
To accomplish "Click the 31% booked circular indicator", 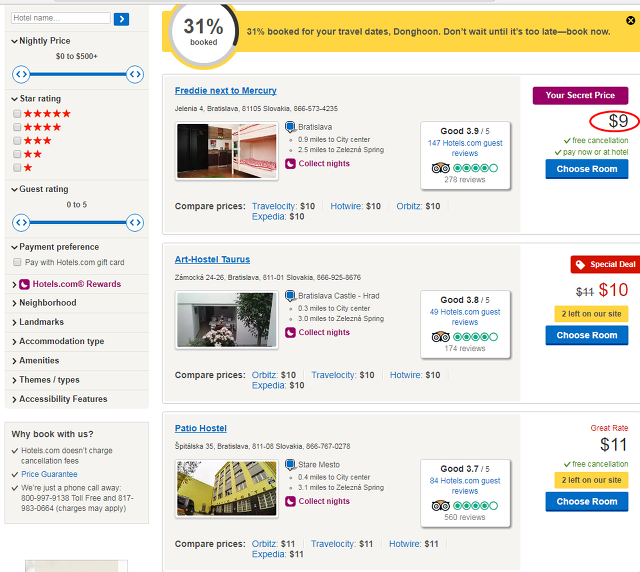I will click(203, 32).
